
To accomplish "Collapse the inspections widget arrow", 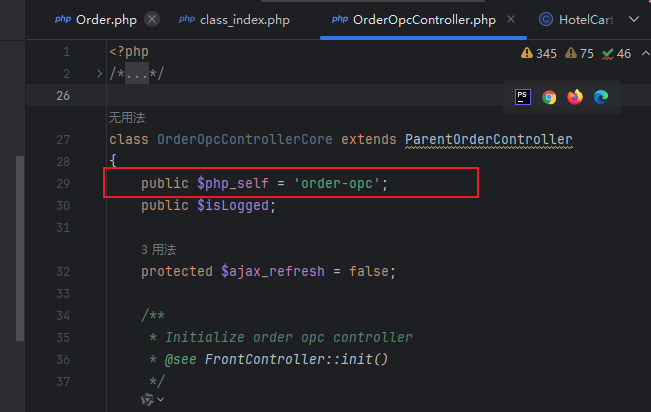I will point(645,54).
